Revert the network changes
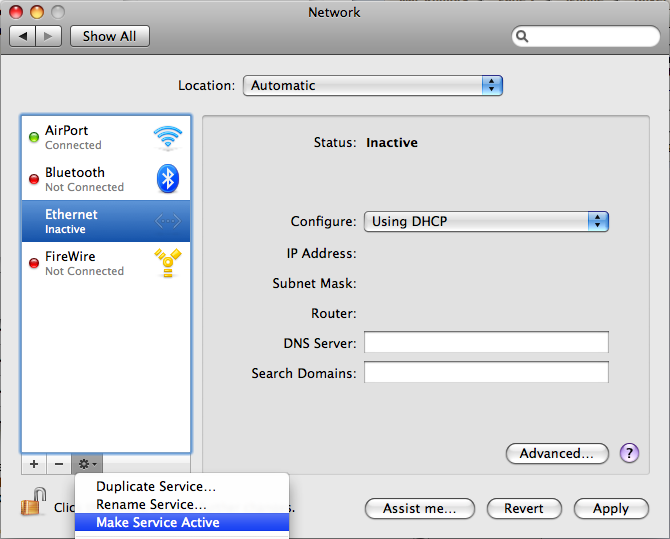The image size is (670, 539). pyautogui.click(x=524, y=508)
